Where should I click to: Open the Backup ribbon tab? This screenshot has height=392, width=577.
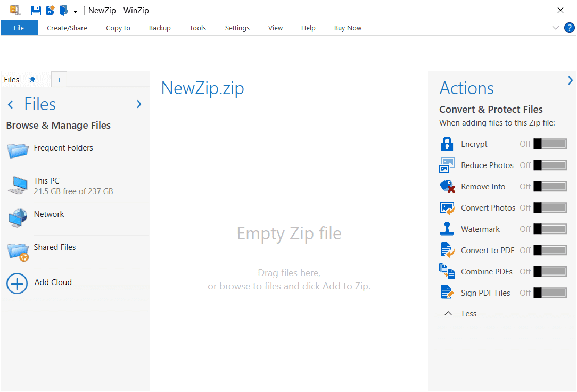160,28
